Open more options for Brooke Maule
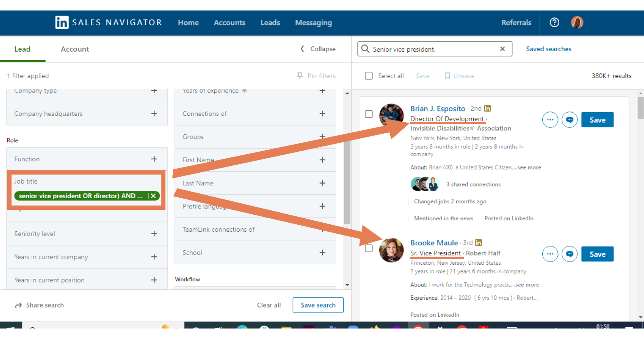This screenshot has height=339, width=644. pos(550,254)
